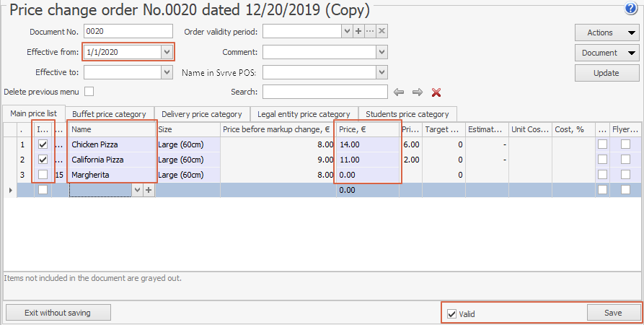Clear Order validity period with the X icon

[x=381, y=32]
